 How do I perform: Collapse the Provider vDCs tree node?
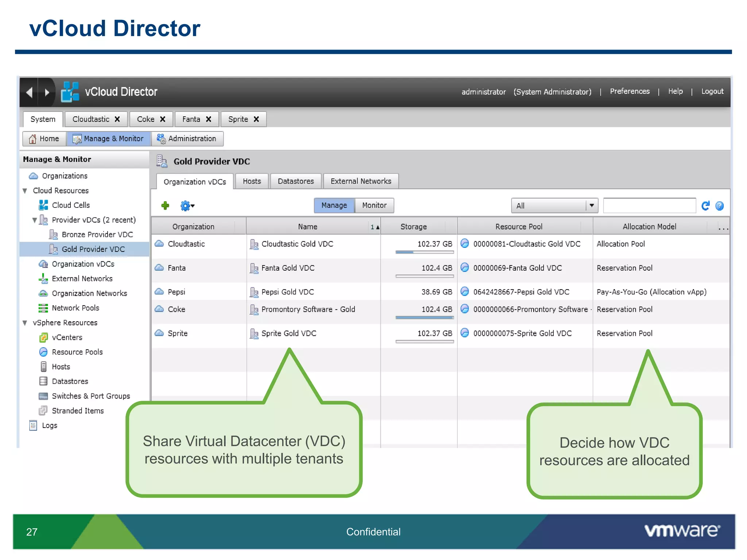coord(34,220)
